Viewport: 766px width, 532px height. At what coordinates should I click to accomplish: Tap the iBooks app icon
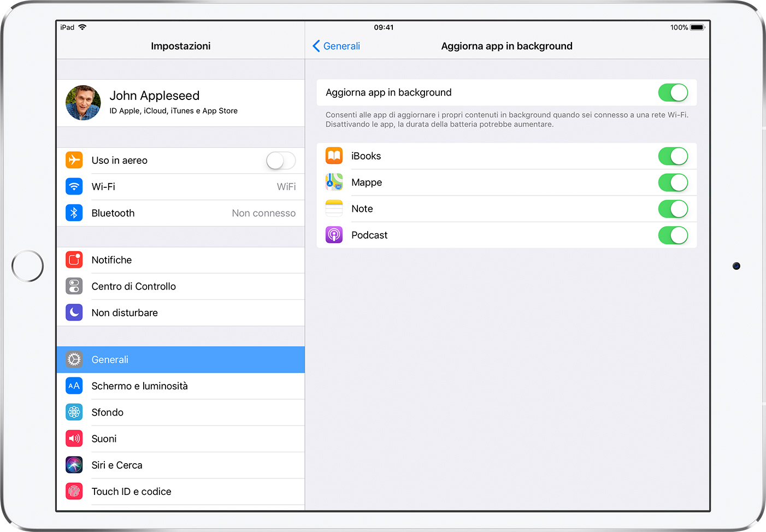pos(334,156)
